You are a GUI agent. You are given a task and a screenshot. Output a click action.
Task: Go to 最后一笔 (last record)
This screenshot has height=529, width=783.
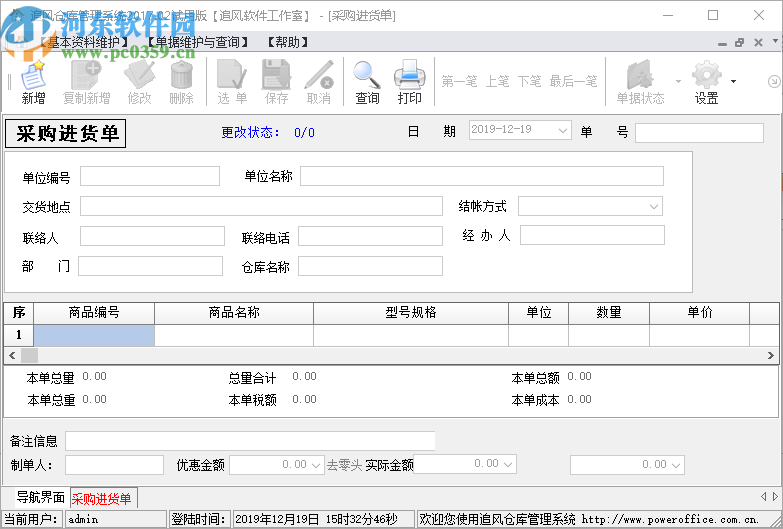point(573,81)
